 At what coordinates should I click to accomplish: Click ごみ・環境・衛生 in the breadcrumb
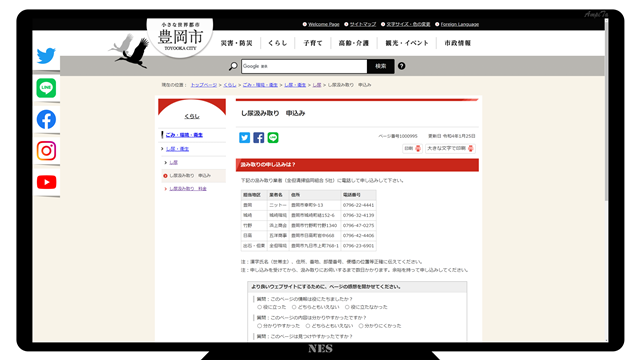[x=260, y=85]
